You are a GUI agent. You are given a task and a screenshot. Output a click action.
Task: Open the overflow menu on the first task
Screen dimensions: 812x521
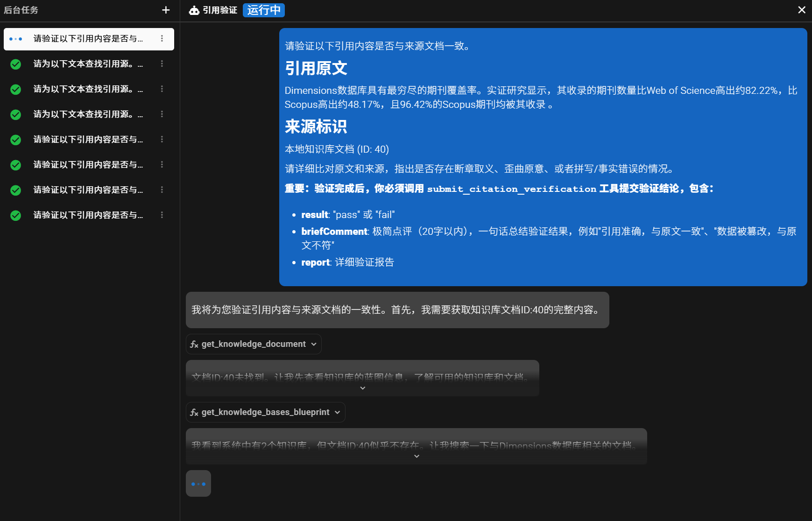point(162,39)
